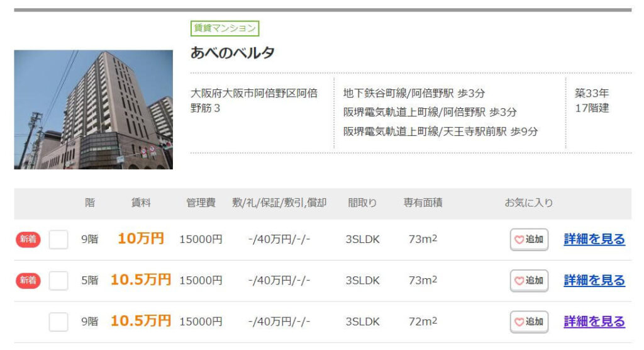Click the あべのベルタ property title
Image resolution: width=644 pixels, height=350 pixels.
(x=232, y=53)
